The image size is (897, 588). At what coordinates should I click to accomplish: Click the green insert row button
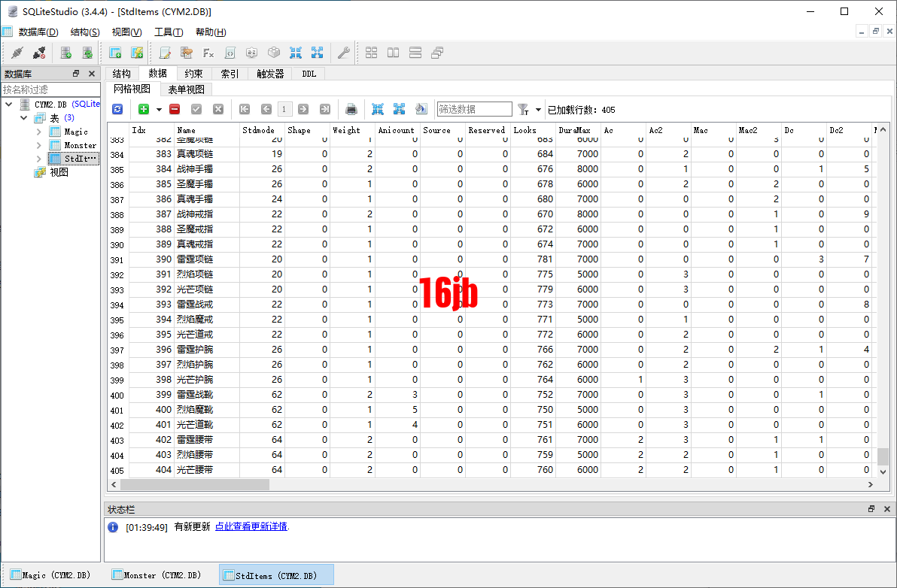tap(144, 109)
